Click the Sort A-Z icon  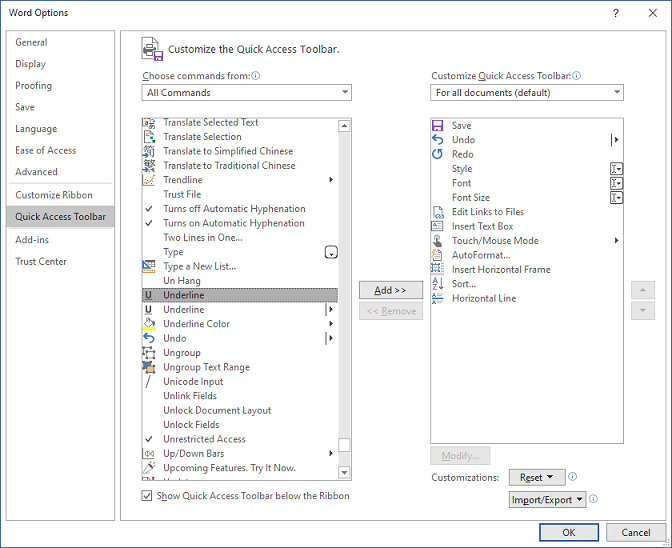point(437,284)
